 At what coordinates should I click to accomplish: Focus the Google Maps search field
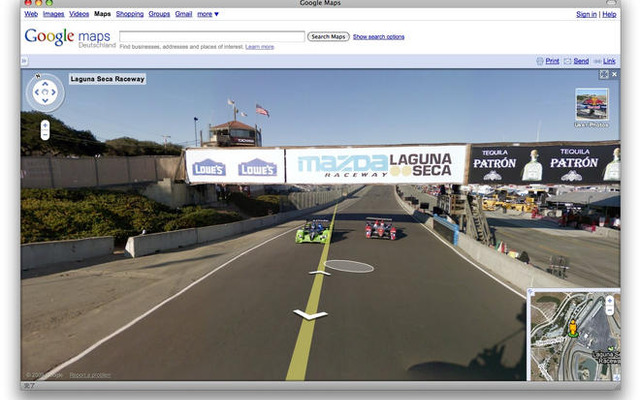[x=212, y=36]
